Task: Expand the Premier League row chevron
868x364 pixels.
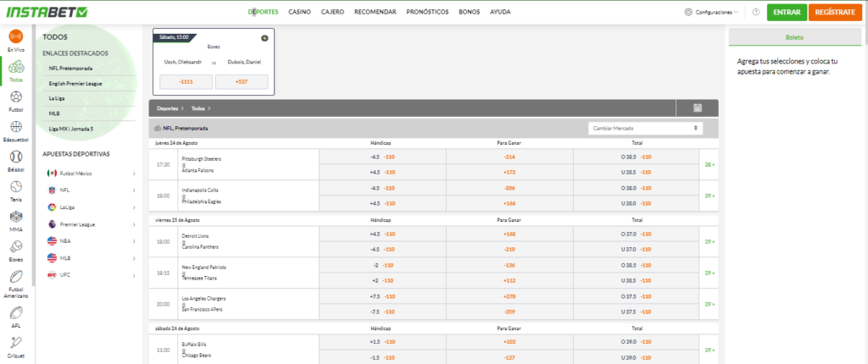Action: (134, 224)
